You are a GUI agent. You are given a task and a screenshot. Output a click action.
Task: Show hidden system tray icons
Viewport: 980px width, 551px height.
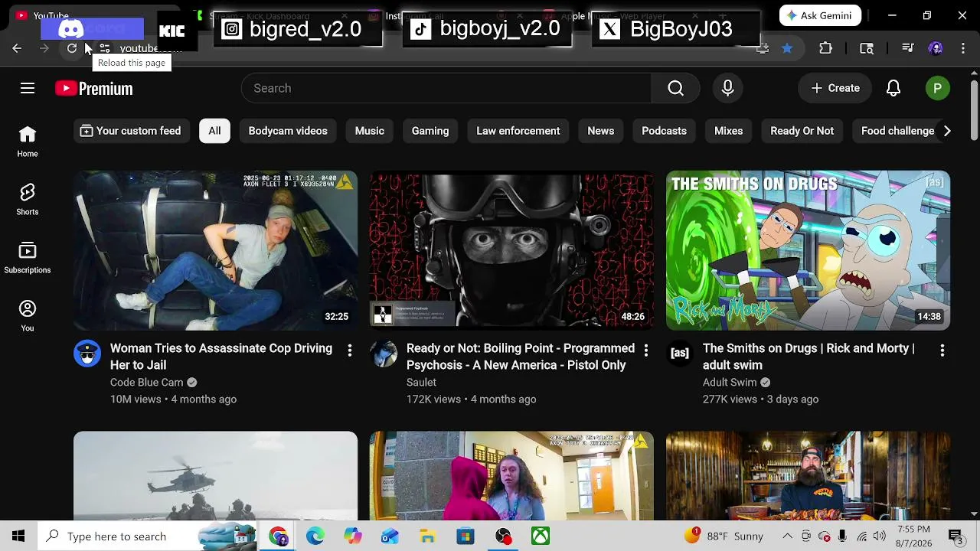787,536
